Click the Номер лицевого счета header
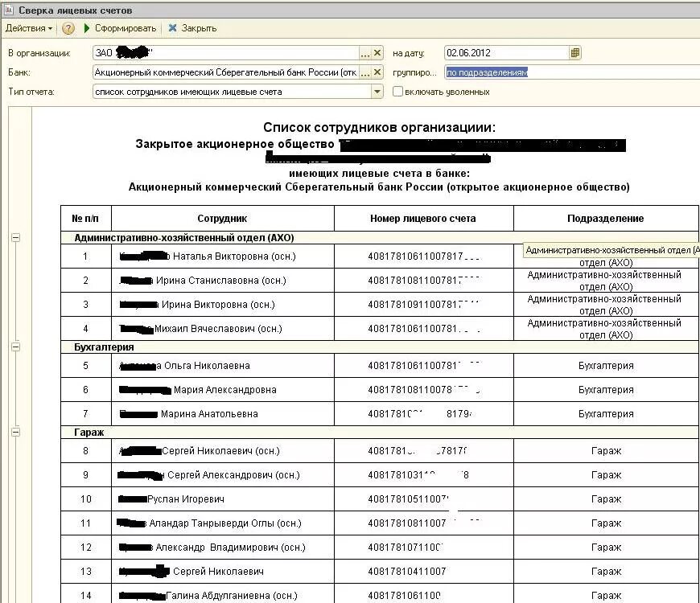This screenshot has height=603, width=700. pyautogui.click(x=423, y=219)
